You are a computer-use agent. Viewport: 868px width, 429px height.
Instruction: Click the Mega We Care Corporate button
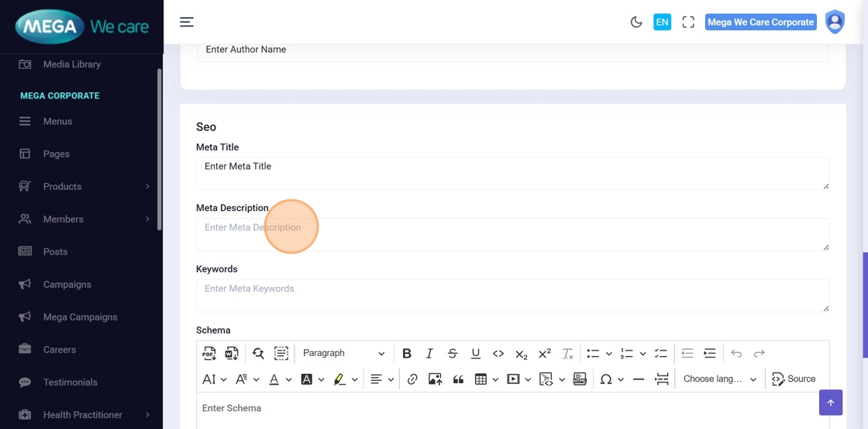(760, 22)
